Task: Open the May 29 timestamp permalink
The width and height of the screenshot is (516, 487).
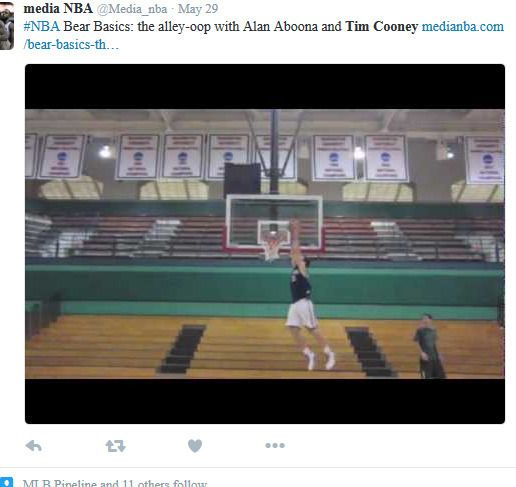Action: 198,9
